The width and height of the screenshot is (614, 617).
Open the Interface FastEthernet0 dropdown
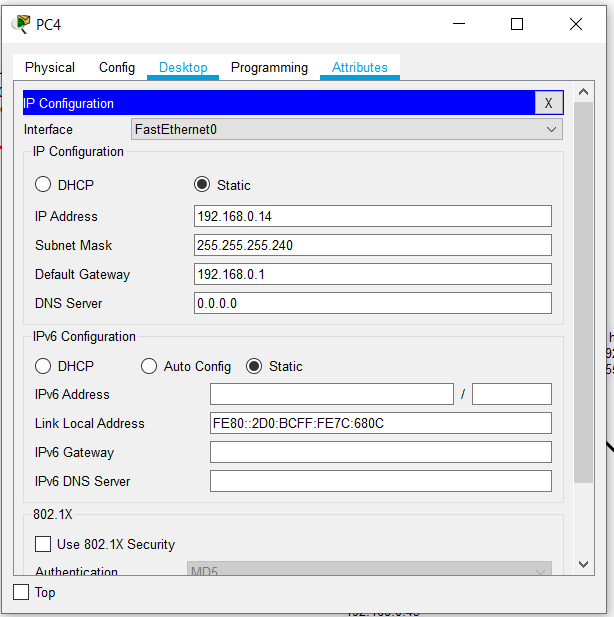[x=347, y=129]
